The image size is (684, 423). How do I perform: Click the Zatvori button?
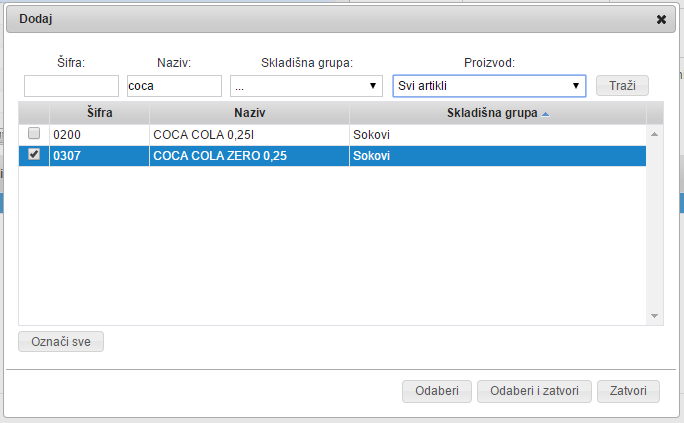tap(628, 391)
